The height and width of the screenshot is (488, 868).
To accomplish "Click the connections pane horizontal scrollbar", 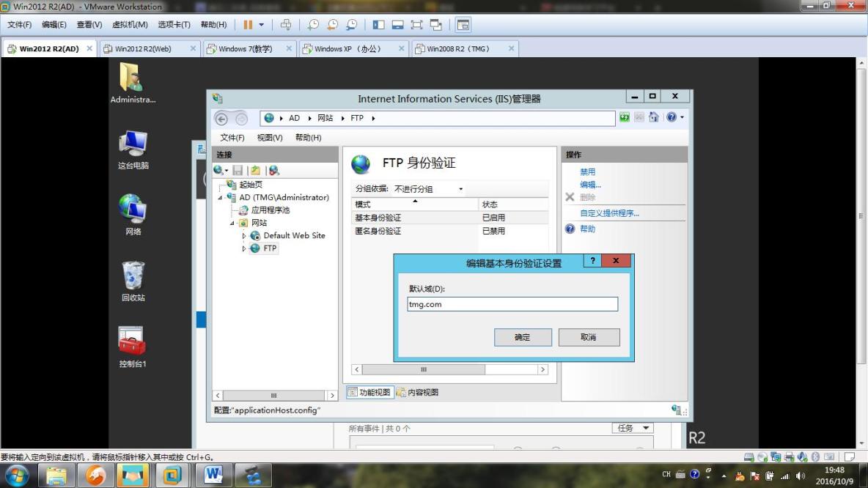I will (x=275, y=396).
